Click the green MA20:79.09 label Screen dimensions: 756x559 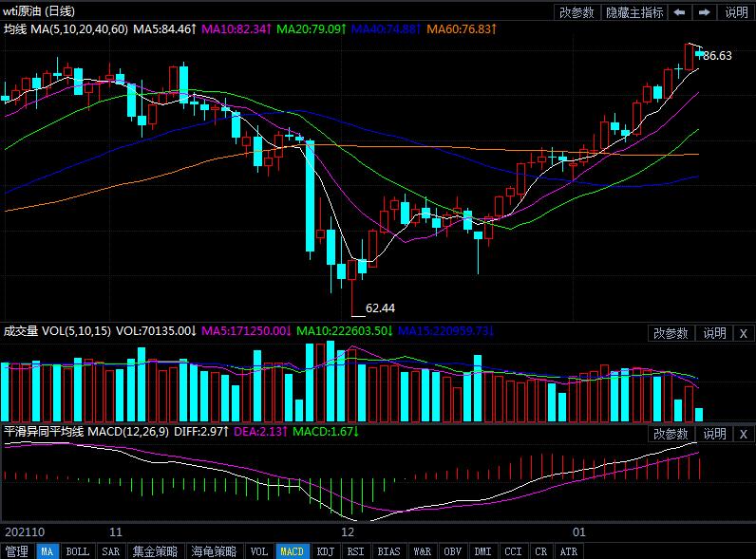pyautogui.click(x=312, y=28)
